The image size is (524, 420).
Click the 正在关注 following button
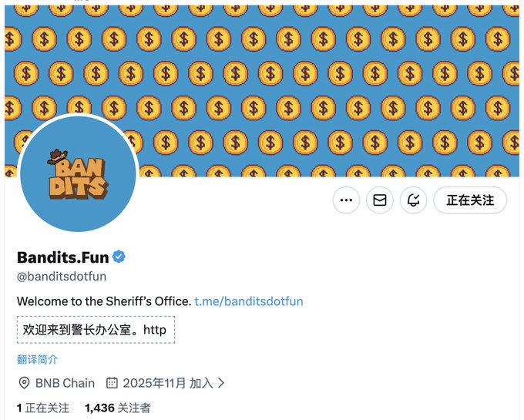[470, 200]
